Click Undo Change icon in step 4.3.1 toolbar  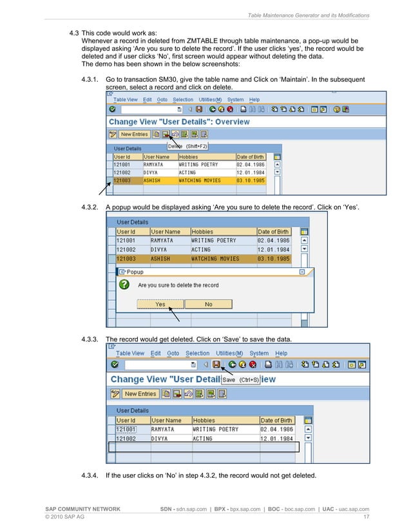point(175,135)
